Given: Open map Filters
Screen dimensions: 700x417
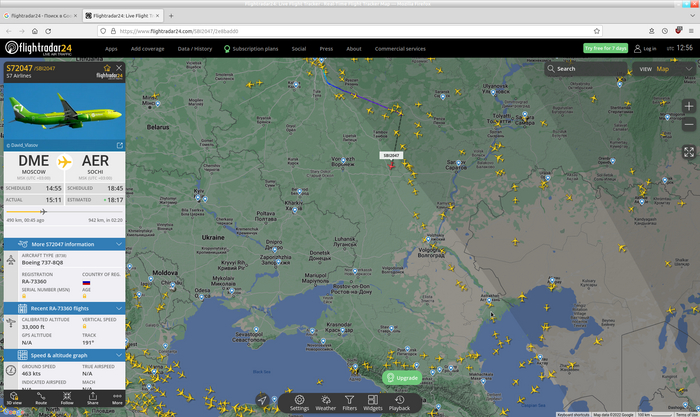Looking at the screenshot, I should 350,403.
